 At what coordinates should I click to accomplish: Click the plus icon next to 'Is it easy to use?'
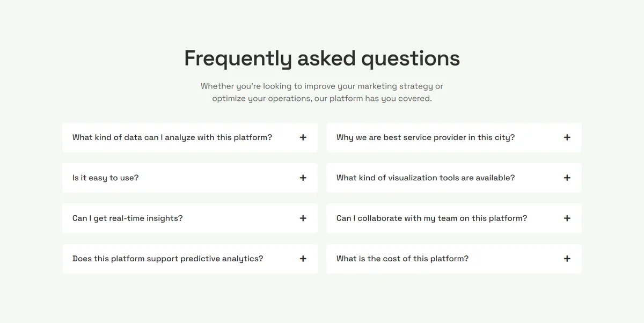[x=303, y=178]
